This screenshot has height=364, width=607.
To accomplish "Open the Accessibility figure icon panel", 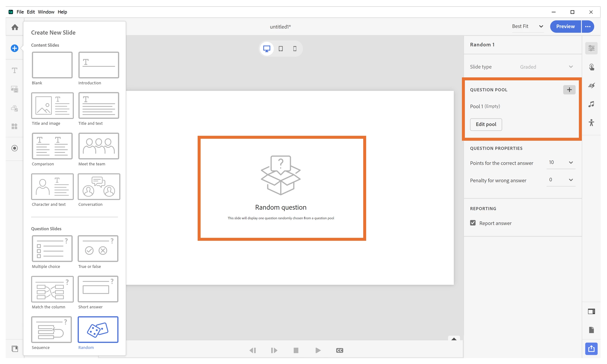I will coord(591,122).
